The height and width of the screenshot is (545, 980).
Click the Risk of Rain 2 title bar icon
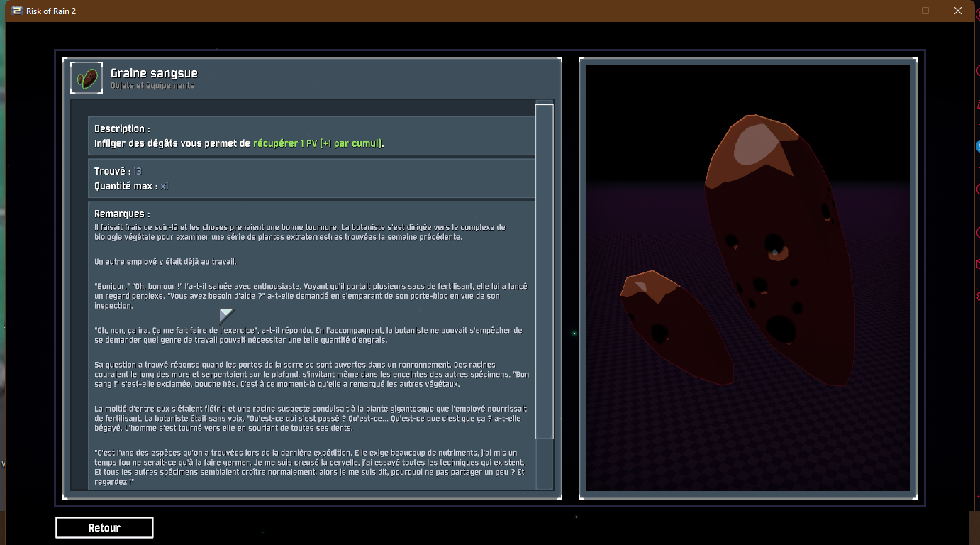(x=17, y=11)
